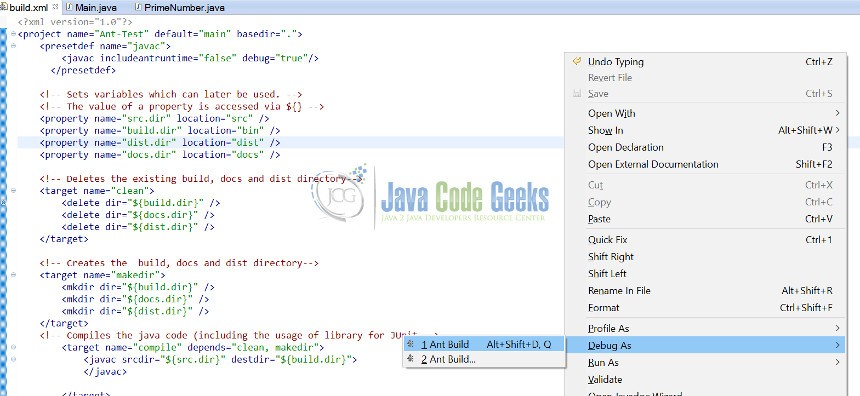Click the delete dir="${dist.dir}" line
The width and height of the screenshot is (860, 396).
(138, 227)
